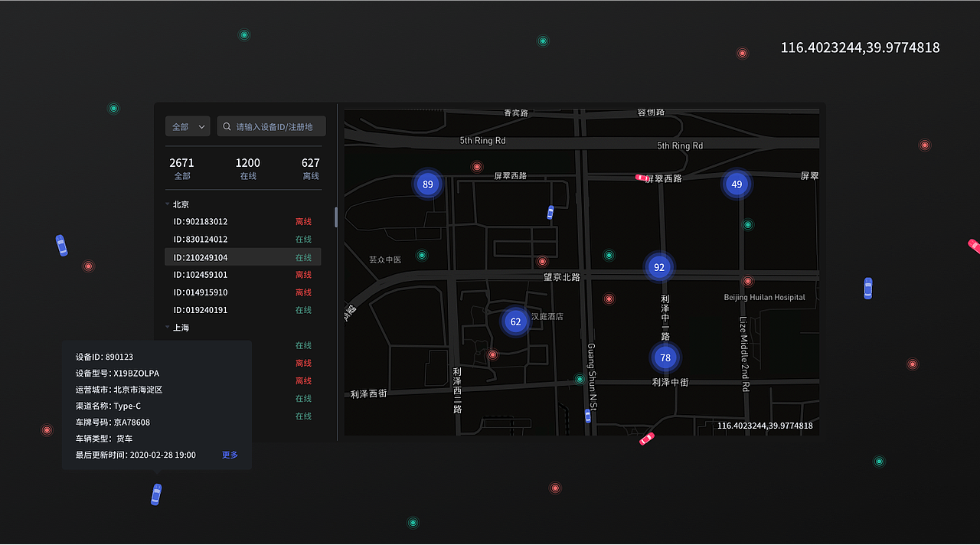Open cluster marker 49 on map
980x545 pixels.
(737, 184)
